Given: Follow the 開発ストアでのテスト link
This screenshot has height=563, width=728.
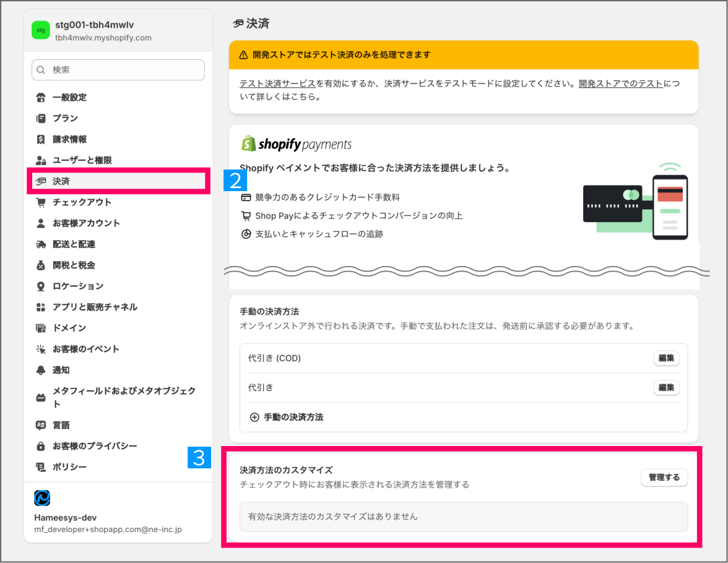Looking at the screenshot, I should (x=620, y=84).
